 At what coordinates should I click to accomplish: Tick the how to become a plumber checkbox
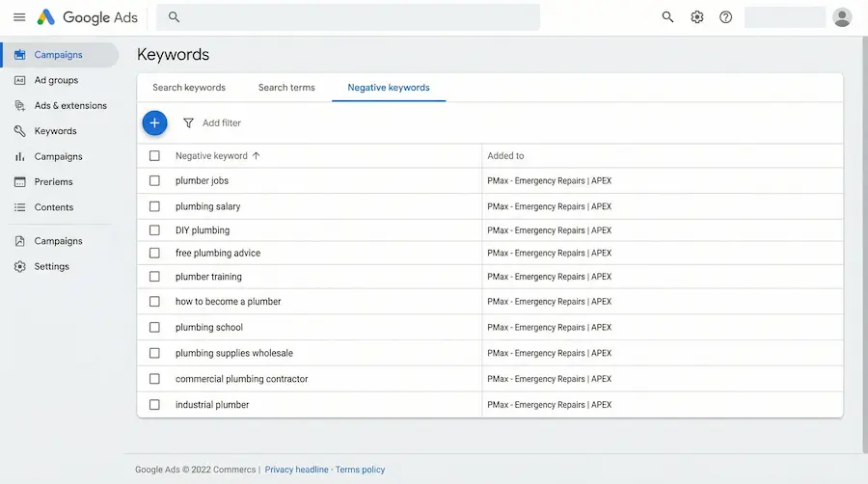154,302
